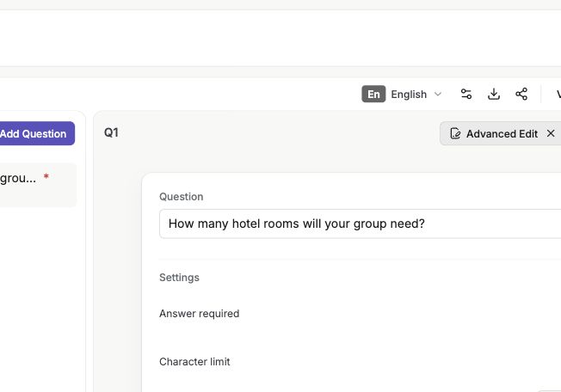This screenshot has width=561, height=392.
Task: Click the question text input field
Action: pos(360,224)
